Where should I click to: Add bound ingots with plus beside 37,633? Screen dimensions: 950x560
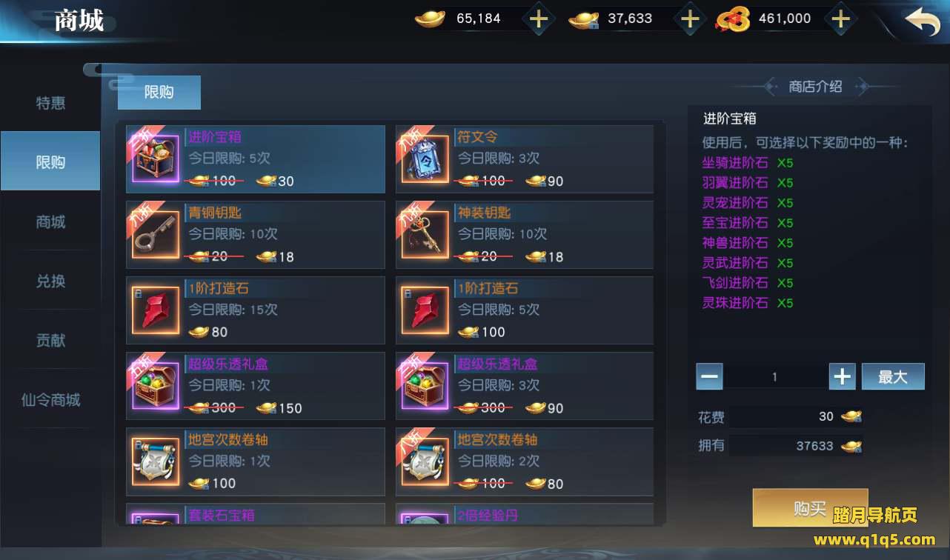(690, 19)
